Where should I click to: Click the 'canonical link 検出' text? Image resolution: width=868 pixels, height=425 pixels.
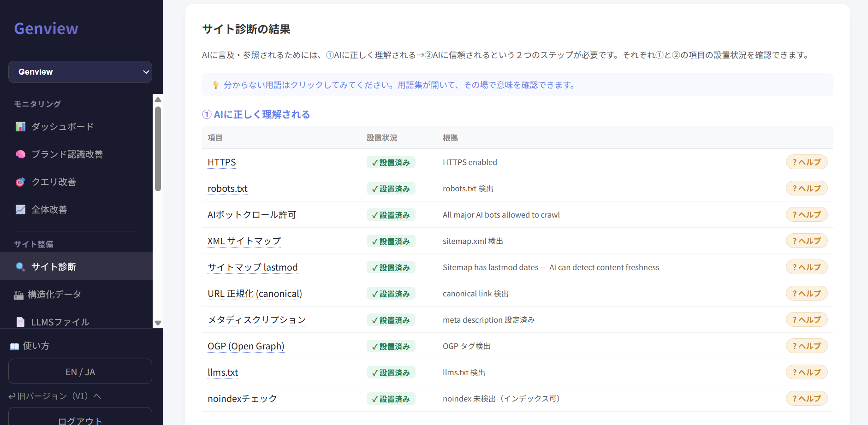[476, 294]
